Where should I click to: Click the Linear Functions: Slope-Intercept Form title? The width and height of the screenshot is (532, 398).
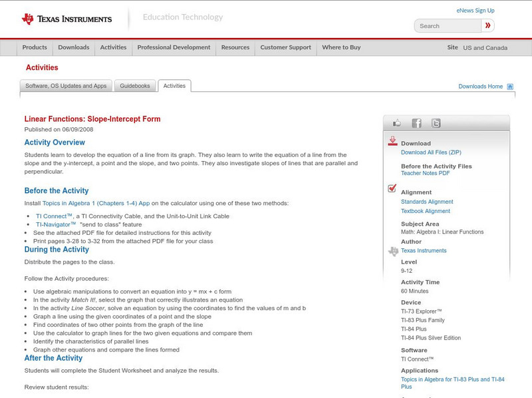pyautogui.click(x=92, y=119)
